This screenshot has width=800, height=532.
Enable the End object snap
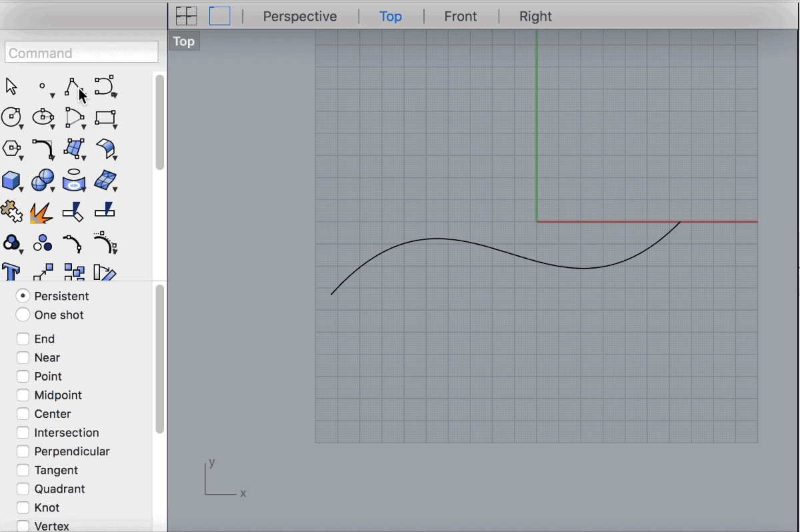coord(23,339)
